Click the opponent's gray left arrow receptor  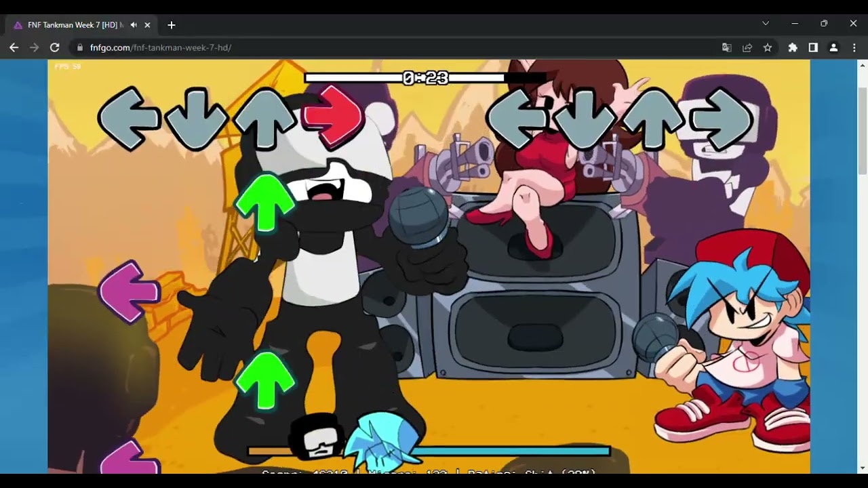coord(129,119)
